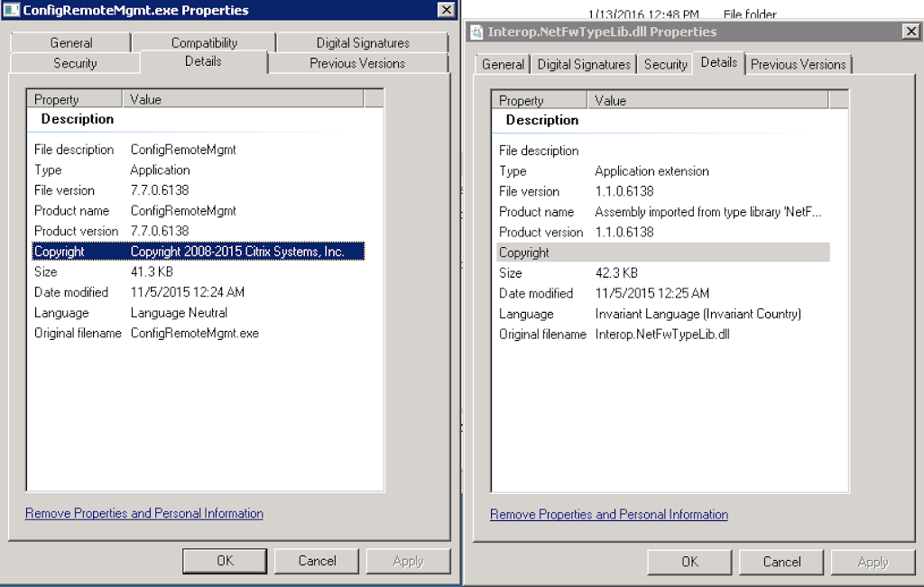Click the ConfigRemoteMgmt.exe title bar icon
924x587 pixels.
12,10
